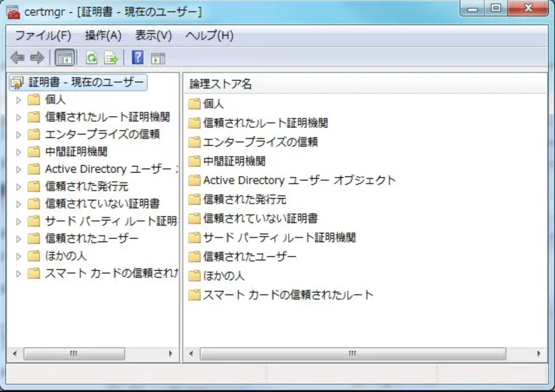The width and height of the screenshot is (555, 392).
Task: Click the Refresh icon
Action: coord(92,57)
